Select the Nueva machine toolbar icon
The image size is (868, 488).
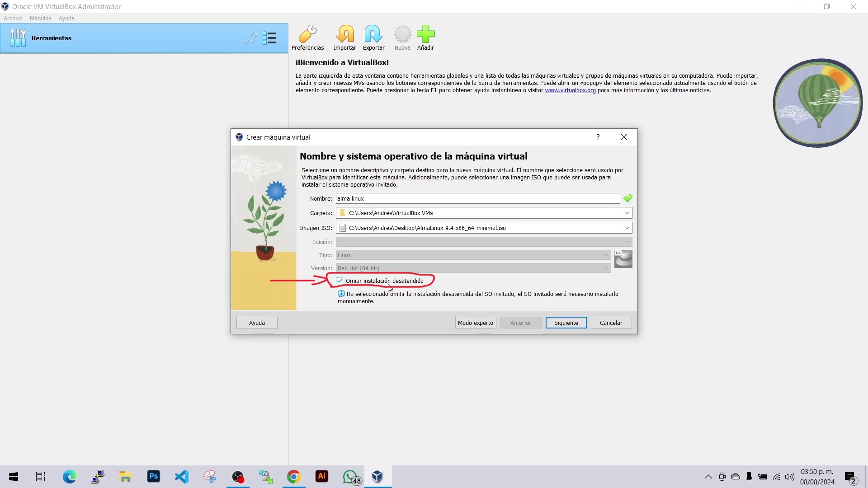[x=402, y=38]
